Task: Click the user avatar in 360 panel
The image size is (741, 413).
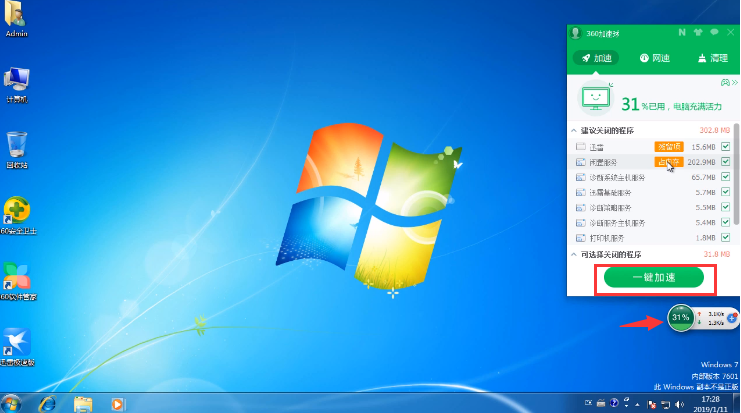Action: coord(576,33)
